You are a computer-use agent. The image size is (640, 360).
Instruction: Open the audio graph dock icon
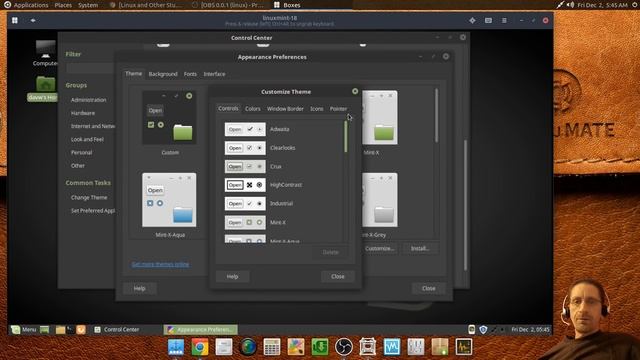point(464,347)
